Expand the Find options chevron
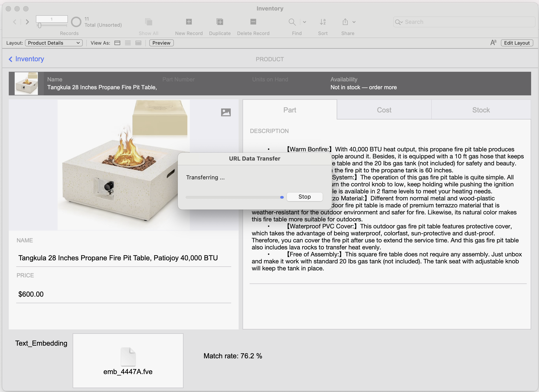The image size is (539, 392). click(x=305, y=22)
